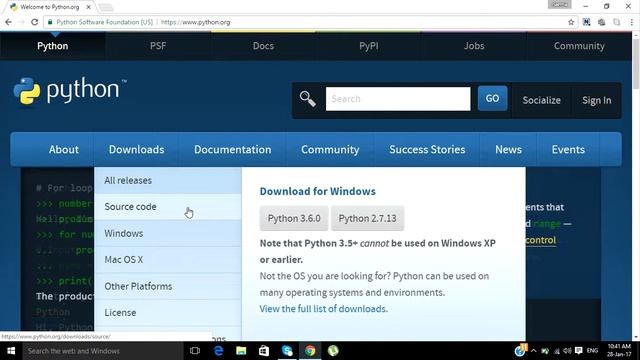Select Mac OS X from Downloads menu
Screen dimensions: 640x360
coord(168,260)
